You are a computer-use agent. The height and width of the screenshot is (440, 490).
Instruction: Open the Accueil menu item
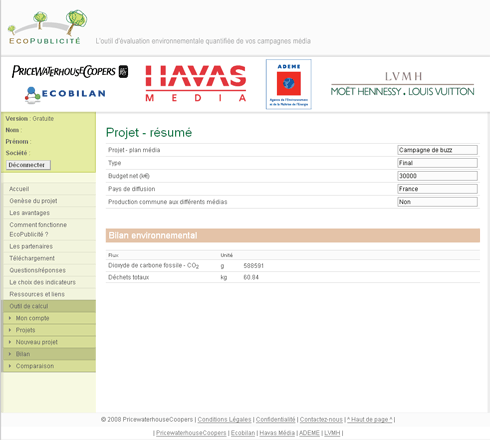click(x=19, y=189)
